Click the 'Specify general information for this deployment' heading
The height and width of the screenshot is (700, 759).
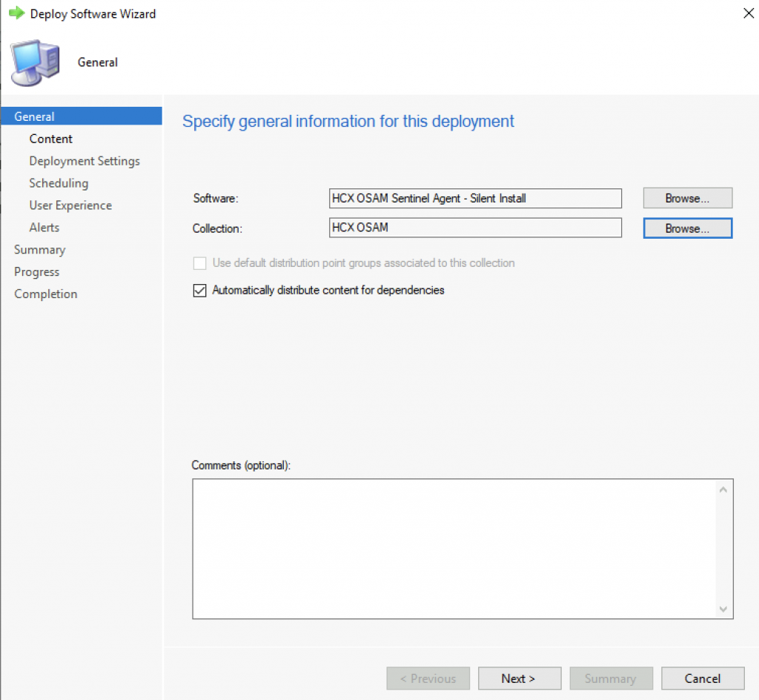tap(348, 122)
